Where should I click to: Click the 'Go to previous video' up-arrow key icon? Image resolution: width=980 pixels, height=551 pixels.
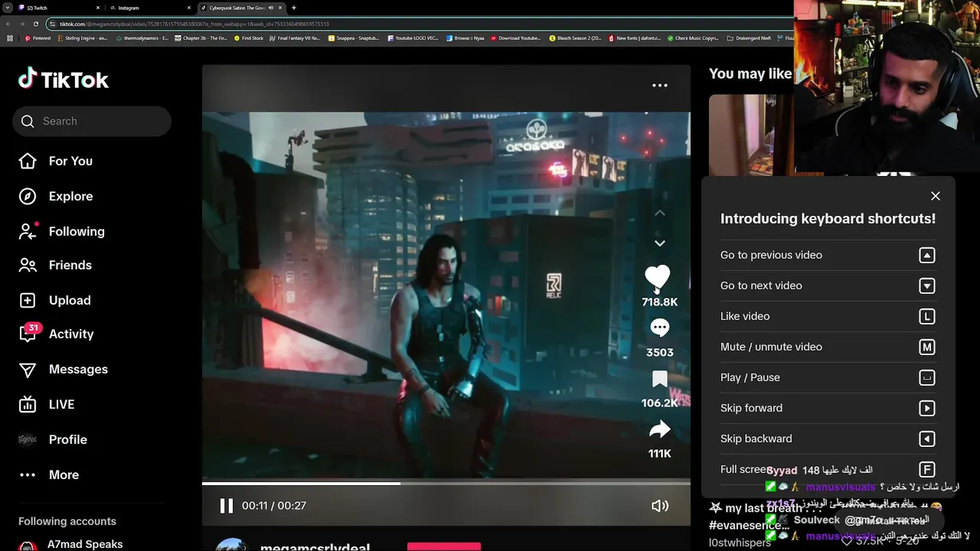(x=927, y=255)
